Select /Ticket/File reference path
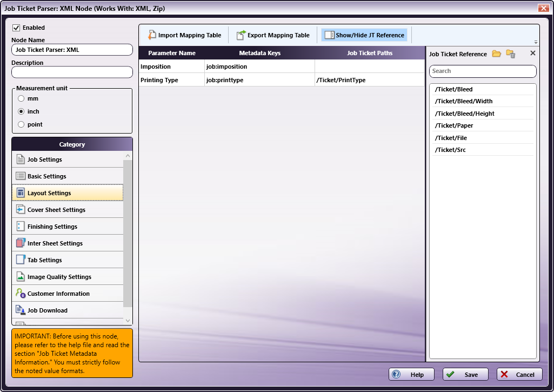Image resolution: width=554 pixels, height=392 pixels. coord(483,138)
